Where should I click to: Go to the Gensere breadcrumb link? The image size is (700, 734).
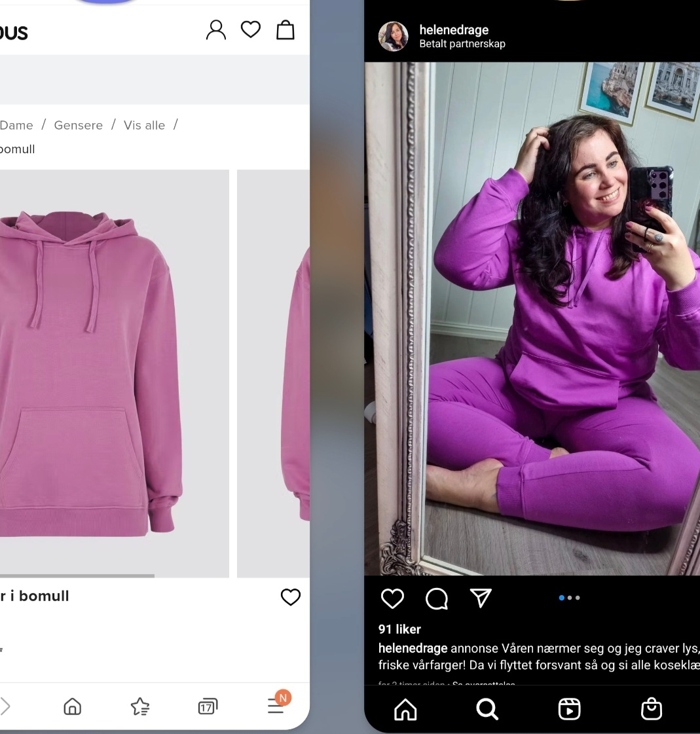(78, 126)
